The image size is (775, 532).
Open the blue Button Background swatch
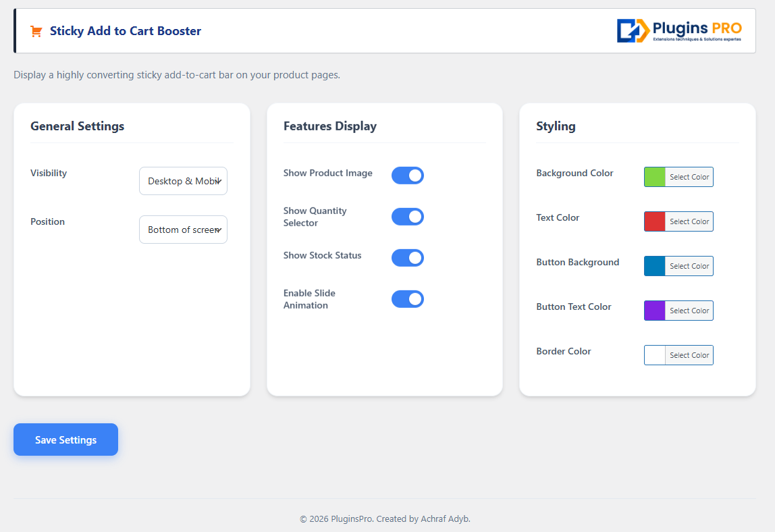coord(655,266)
